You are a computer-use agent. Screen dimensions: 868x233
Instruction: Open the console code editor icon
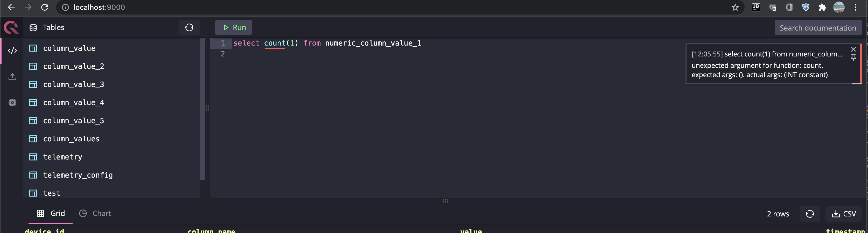tap(12, 51)
